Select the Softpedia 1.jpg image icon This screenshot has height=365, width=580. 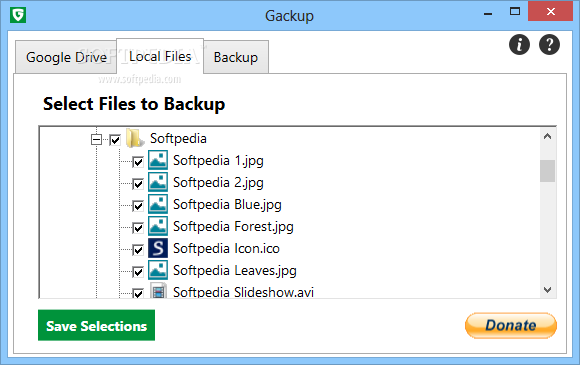pos(158,160)
